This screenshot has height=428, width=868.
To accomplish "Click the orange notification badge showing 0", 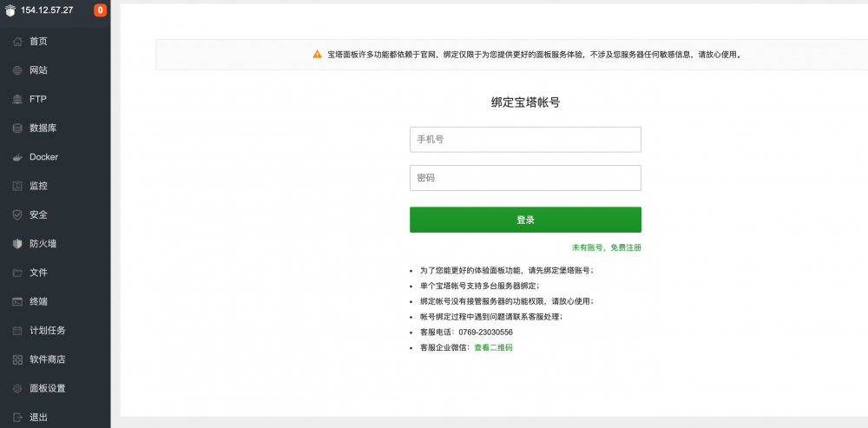I will pos(100,10).
